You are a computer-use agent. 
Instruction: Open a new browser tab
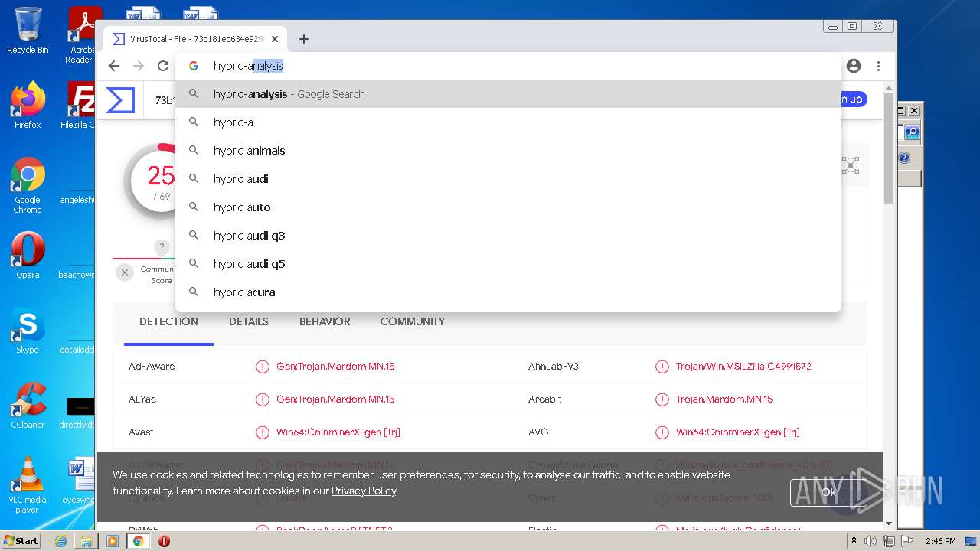[304, 39]
